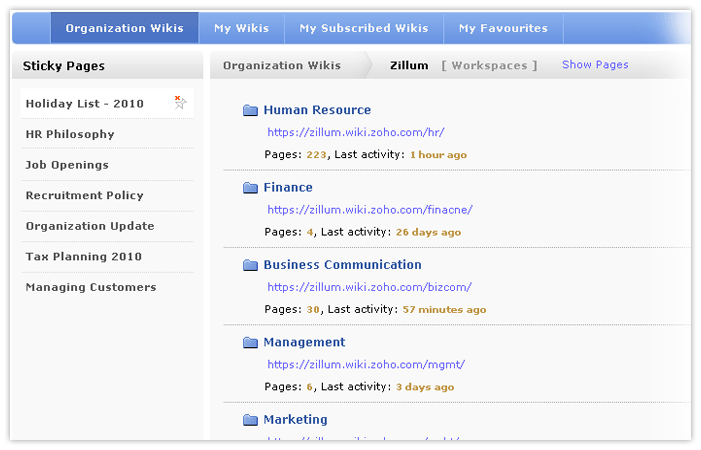Open HR Philosophy sticky page

coord(70,134)
